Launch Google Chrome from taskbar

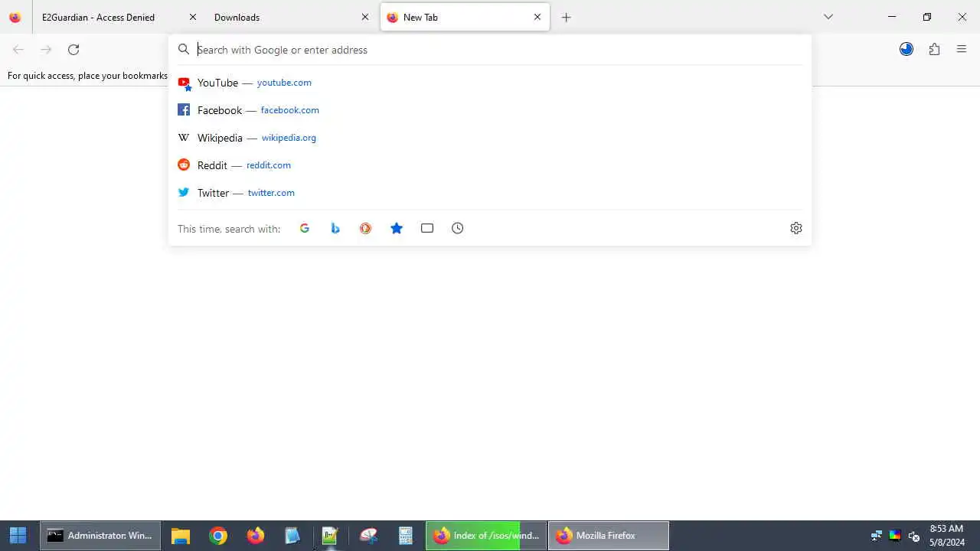point(218,536)
